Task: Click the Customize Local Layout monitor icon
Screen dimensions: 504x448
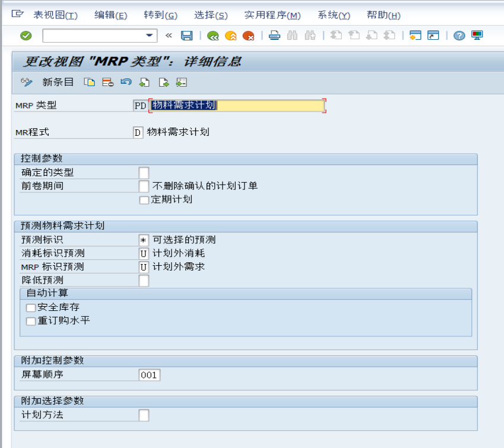Action: pyautogui.click(x=477, y=36)
